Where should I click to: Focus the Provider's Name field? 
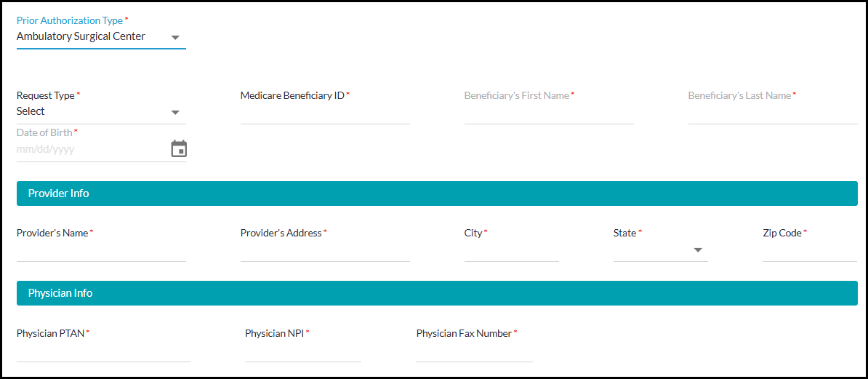101,251
